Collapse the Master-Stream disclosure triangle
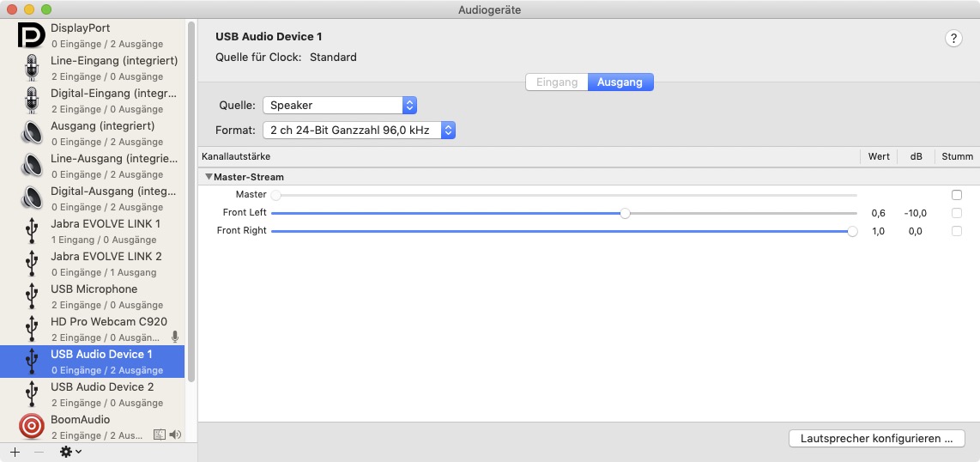The height and width of the screenshot is (462, 980). pos(209,177)
